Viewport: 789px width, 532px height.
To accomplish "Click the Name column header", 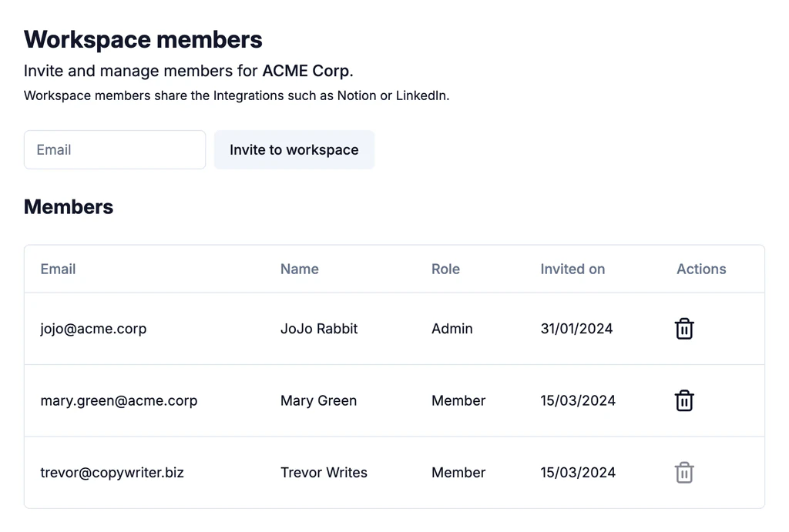I will (299, 269).
